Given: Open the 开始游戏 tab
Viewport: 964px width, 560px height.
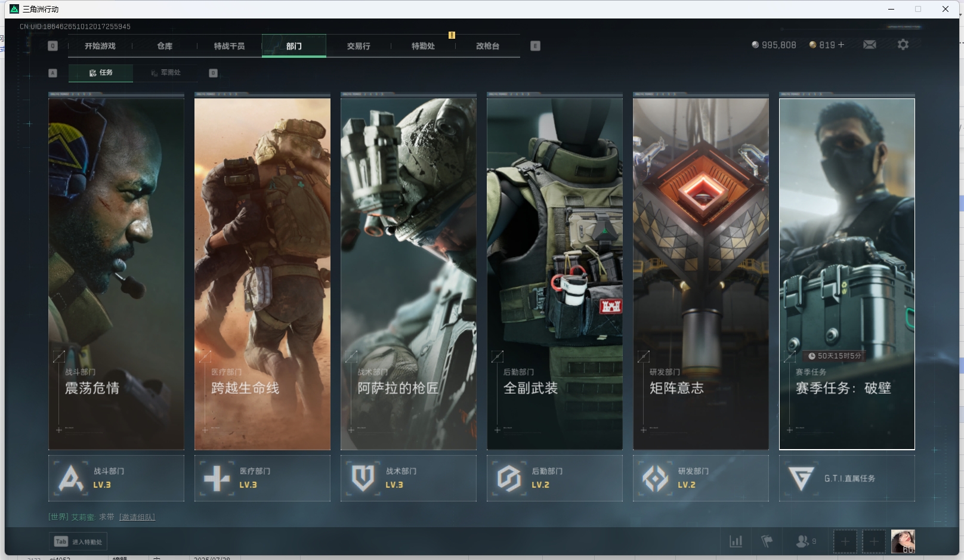Looking at the screenshot, I should (x=100, y=46).
